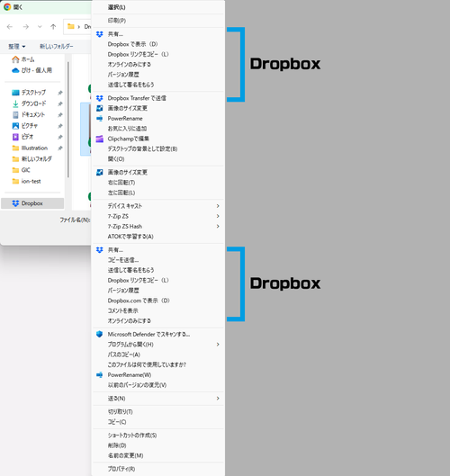
Task: Click the pin icon next to ダウンロード
Action: 60,103
